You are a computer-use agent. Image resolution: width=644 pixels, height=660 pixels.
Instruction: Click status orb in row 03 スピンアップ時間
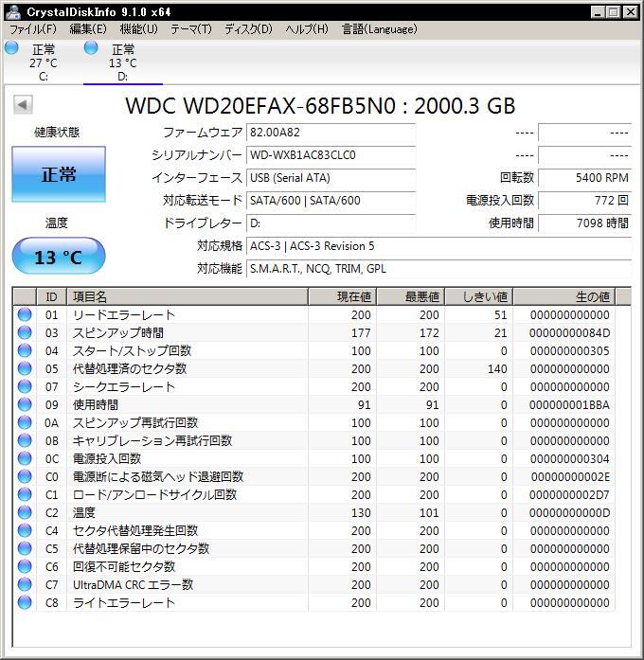click(x=25, y=332)
